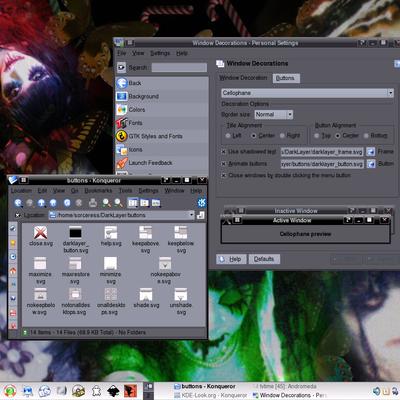The width and height of the screenshot is (400, 400).
Task: Open the Icons settings entry
Action: coord(162,150)
